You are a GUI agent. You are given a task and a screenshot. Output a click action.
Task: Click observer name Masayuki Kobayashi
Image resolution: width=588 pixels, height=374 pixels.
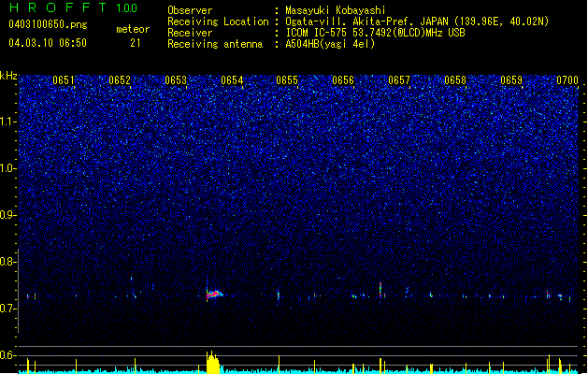[335, 10]
